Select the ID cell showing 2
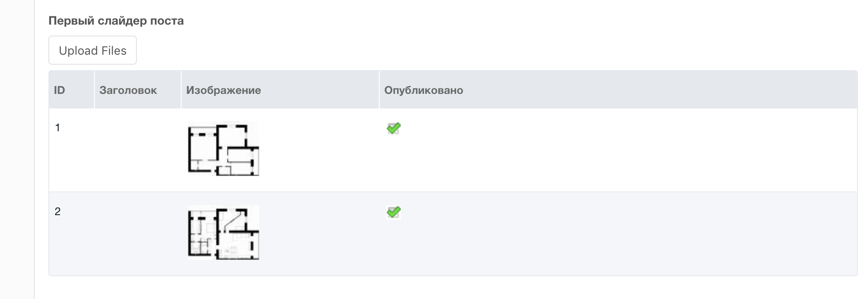The height and width of the screenshot is (299, 868). click(58, 211)
